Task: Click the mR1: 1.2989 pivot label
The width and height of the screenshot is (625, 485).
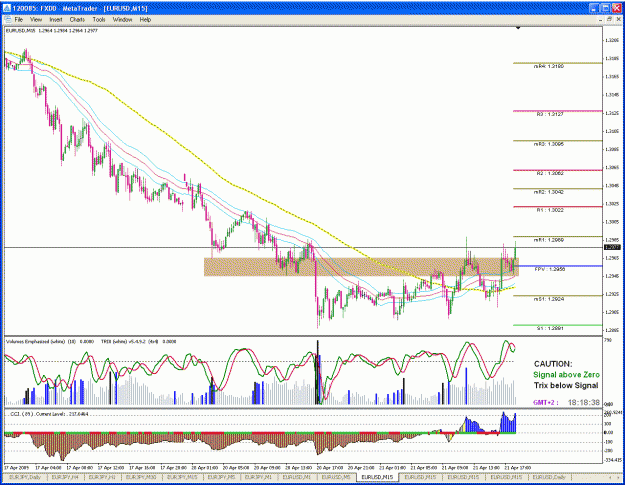Action: point(549,240)
